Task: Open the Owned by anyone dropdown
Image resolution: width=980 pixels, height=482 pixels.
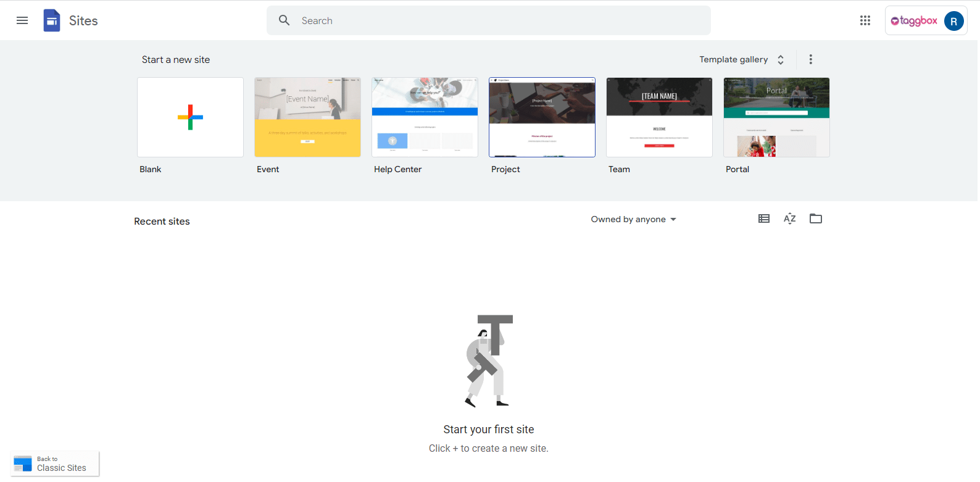Action: [x=633, y=219]
